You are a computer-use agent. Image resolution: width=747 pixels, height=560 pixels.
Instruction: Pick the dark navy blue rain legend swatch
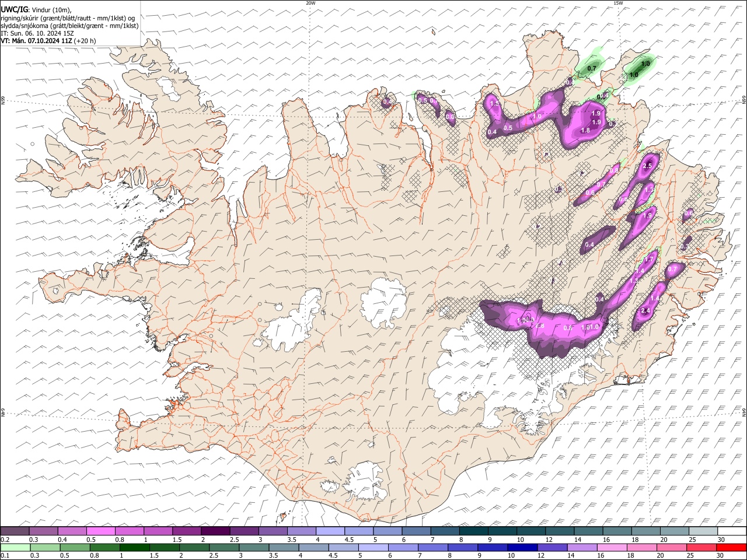point(521,547)
